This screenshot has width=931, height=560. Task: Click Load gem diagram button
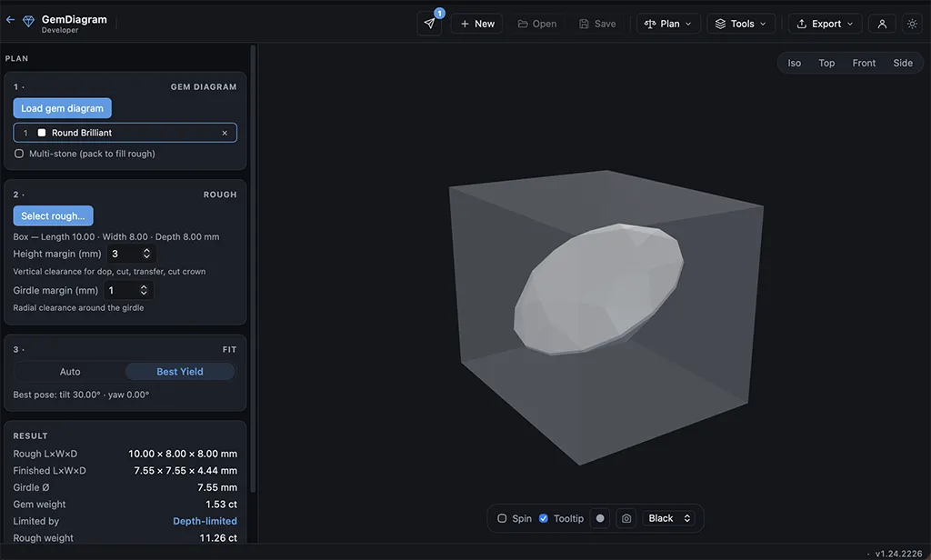[x=63, y=108]
